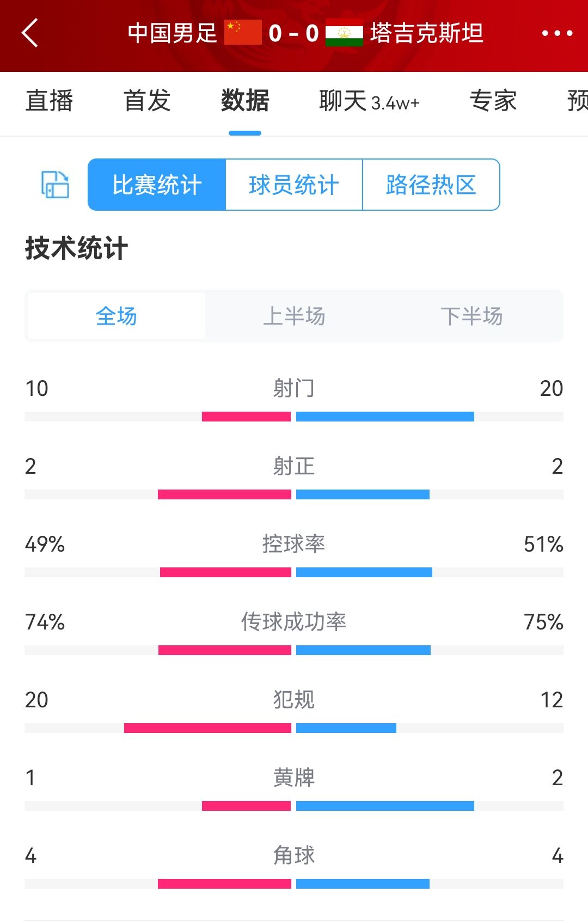This screenshot has width=588, height=923.
Task: Show 下半场 second half stats
Action: coord(471,316)
